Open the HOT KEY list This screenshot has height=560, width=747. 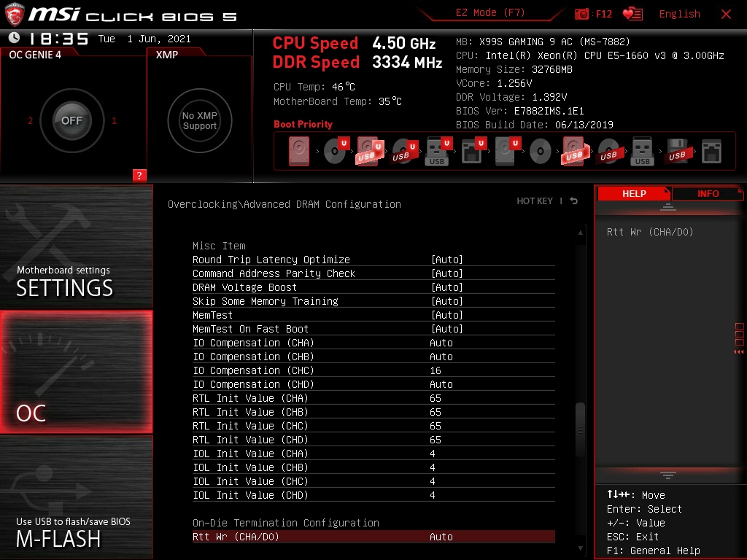point(535,201)
